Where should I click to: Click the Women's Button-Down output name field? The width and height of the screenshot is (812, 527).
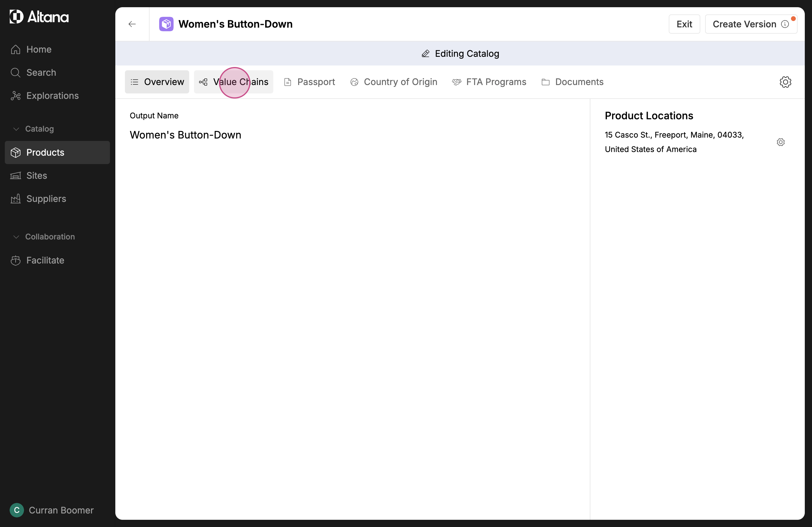pyautogui.click(x=185, y=135)
